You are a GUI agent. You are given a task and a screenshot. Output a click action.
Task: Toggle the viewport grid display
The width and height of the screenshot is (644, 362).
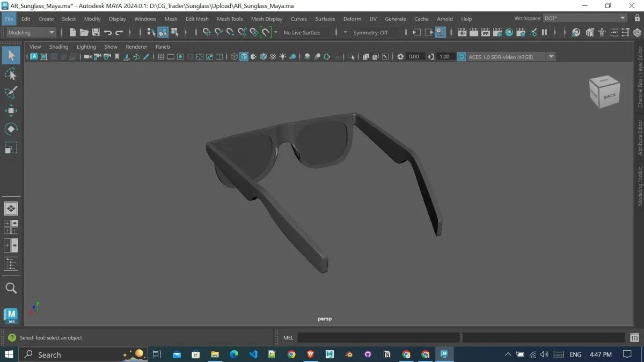(x=160, y=57)
